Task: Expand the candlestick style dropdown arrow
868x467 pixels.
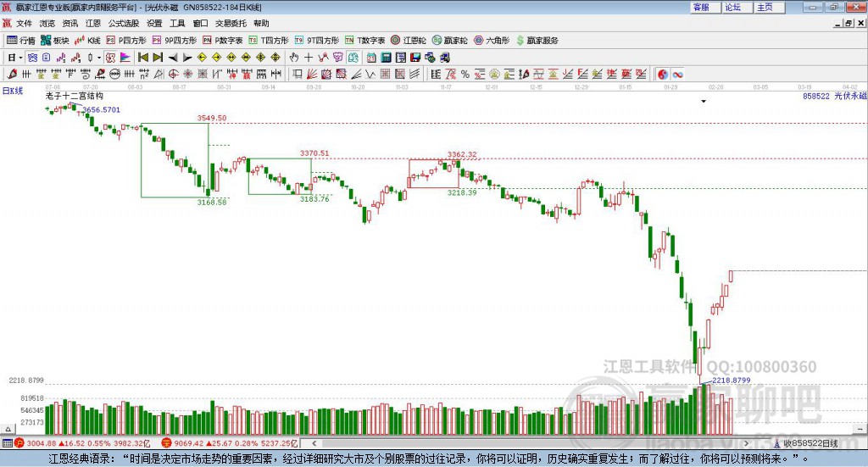Action: click(99, 58)
